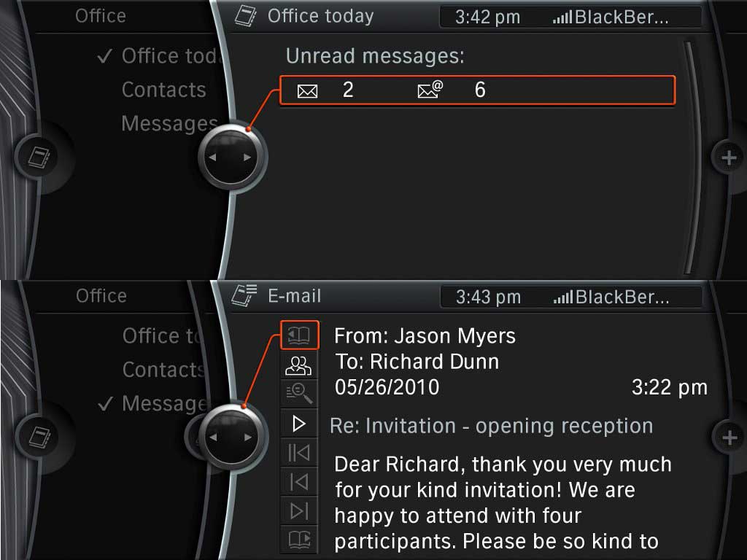Open the e-mail envelope with @ showing 6 unread
Image resolution: width=747 pixels, height=560 pixels.
click(430, 90)
